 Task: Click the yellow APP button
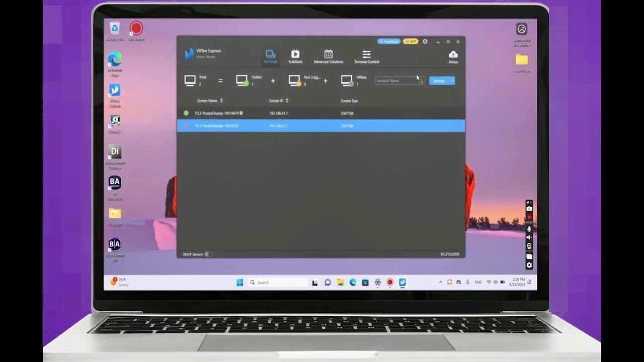(x=411, y=41)
